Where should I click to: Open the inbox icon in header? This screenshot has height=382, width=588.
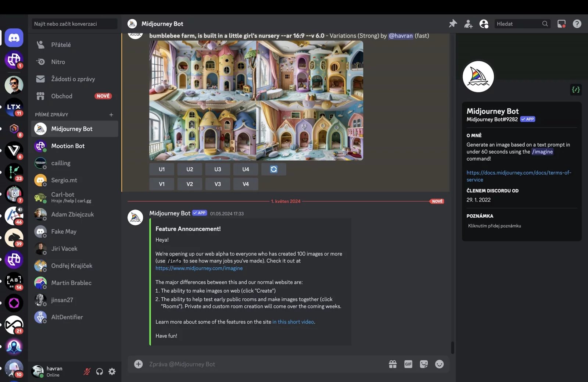pyautogui.click(x=562, y=24)
